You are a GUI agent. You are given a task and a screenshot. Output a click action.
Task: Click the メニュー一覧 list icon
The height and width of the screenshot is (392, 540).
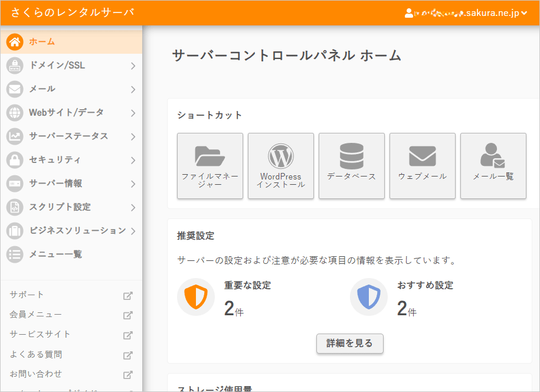[15, 254]
